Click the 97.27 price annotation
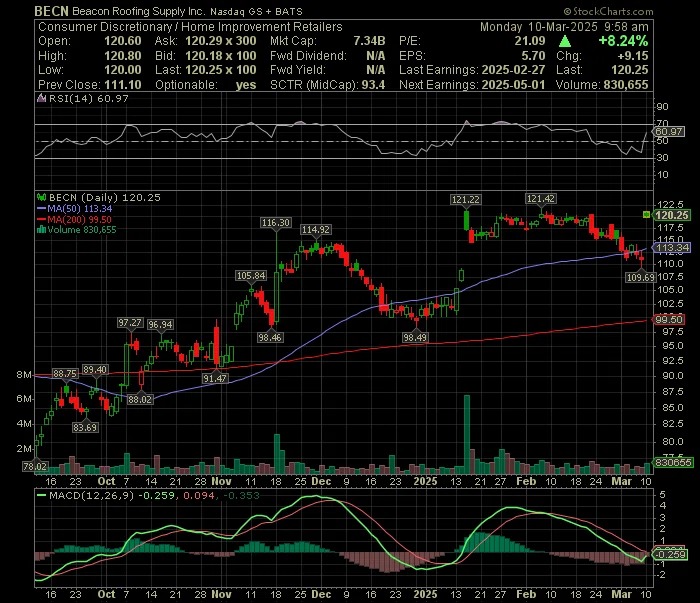Screen dimensions: 700x603 (x=130, y=322)
